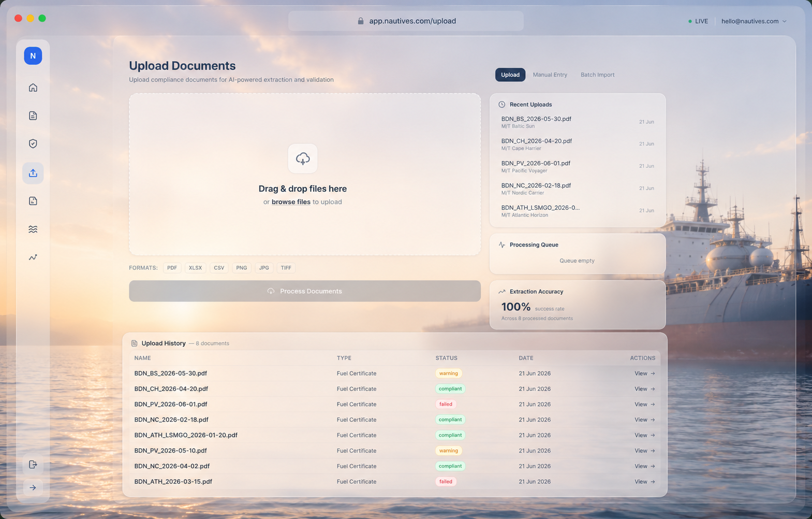This screenshot has width=812, height=519.
Task: Click the JPG format chip
Action: point(264,268)
